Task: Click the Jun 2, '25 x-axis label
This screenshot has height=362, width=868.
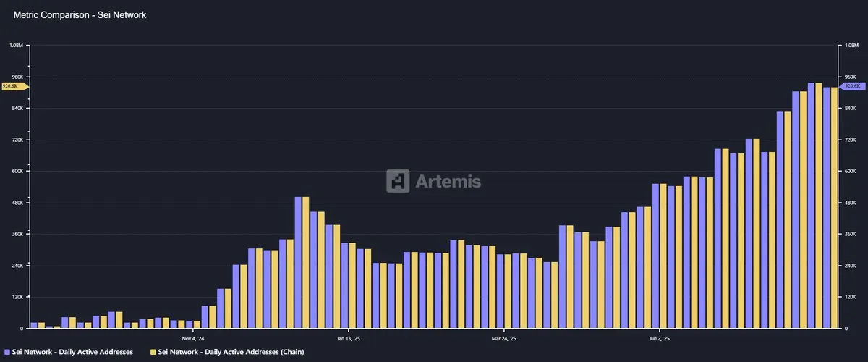Action: coord(659,338)
